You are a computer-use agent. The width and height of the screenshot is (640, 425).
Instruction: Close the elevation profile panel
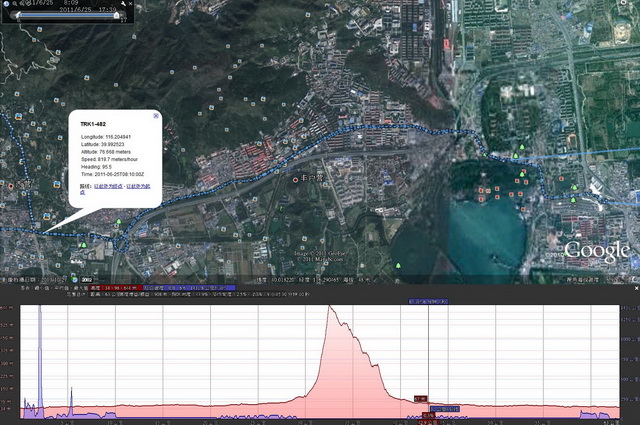point(636,288)
